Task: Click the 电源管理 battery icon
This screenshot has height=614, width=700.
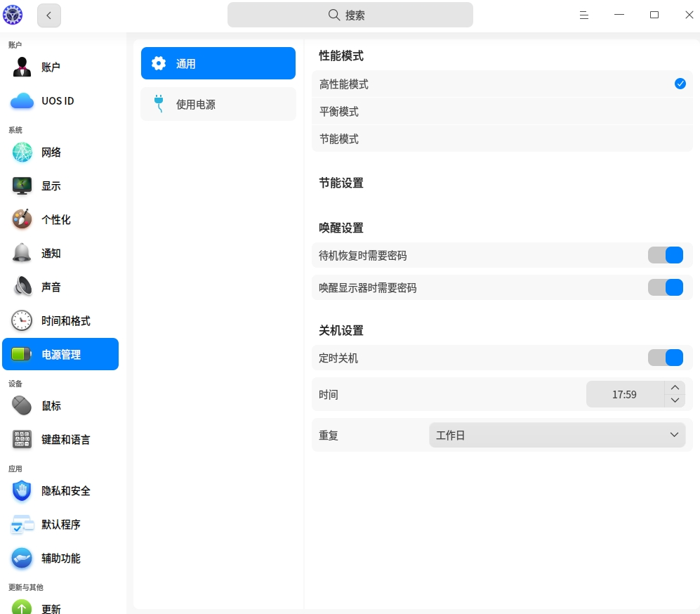Action: tap(21, 354)
